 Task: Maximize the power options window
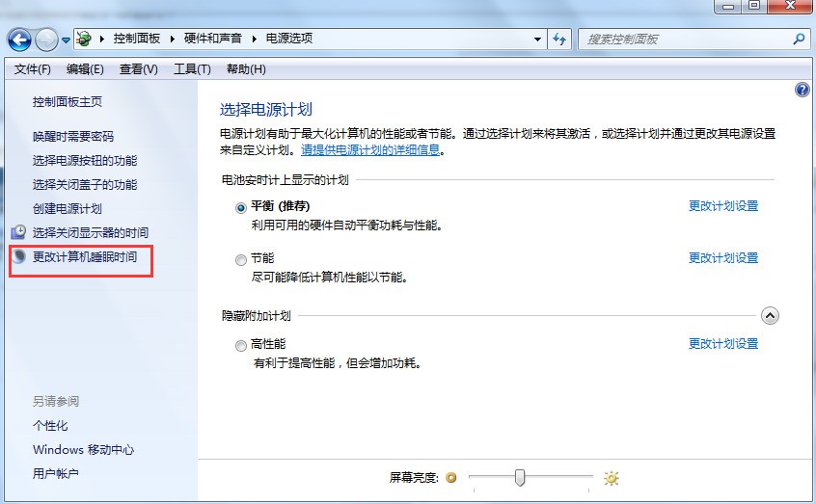pos(753,6)
